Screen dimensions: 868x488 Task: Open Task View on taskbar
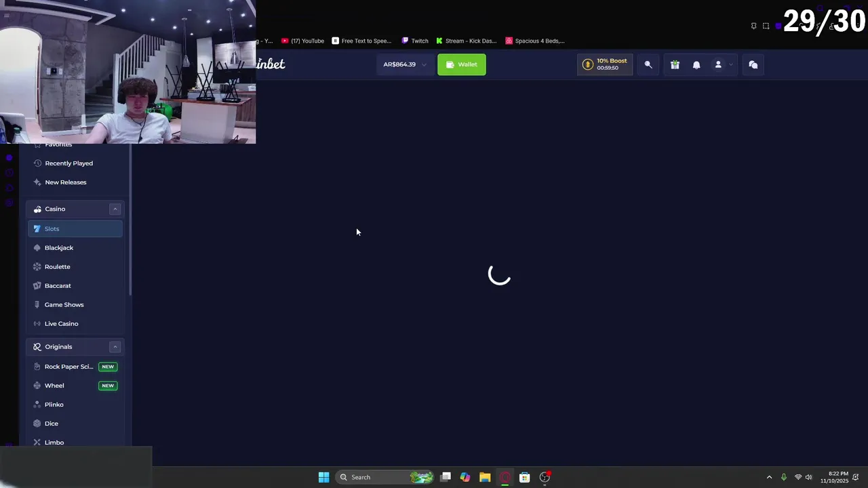pyautogui.click(x=446, y=477)
